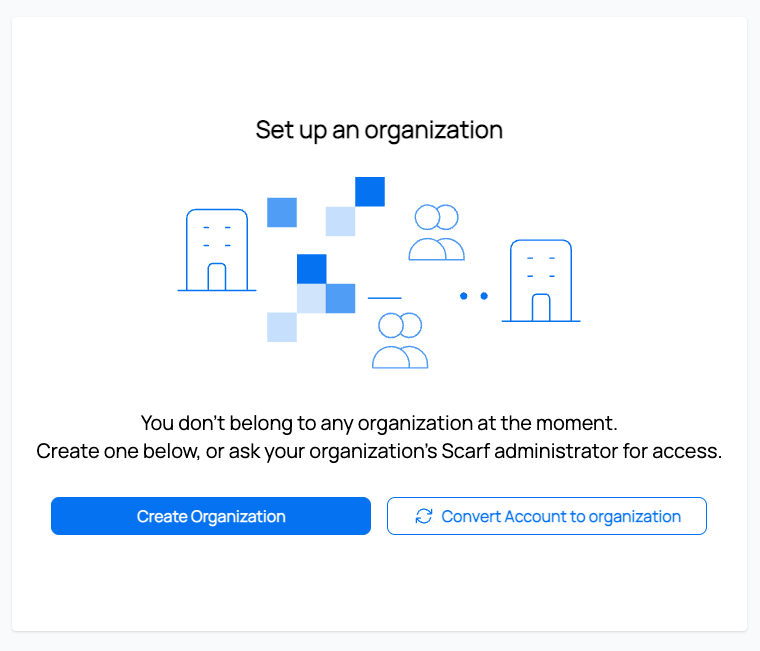The width and height of the screenshot is (760, 651).
Task: Click the medium blue square nearest left building
Action: [282, 213]
